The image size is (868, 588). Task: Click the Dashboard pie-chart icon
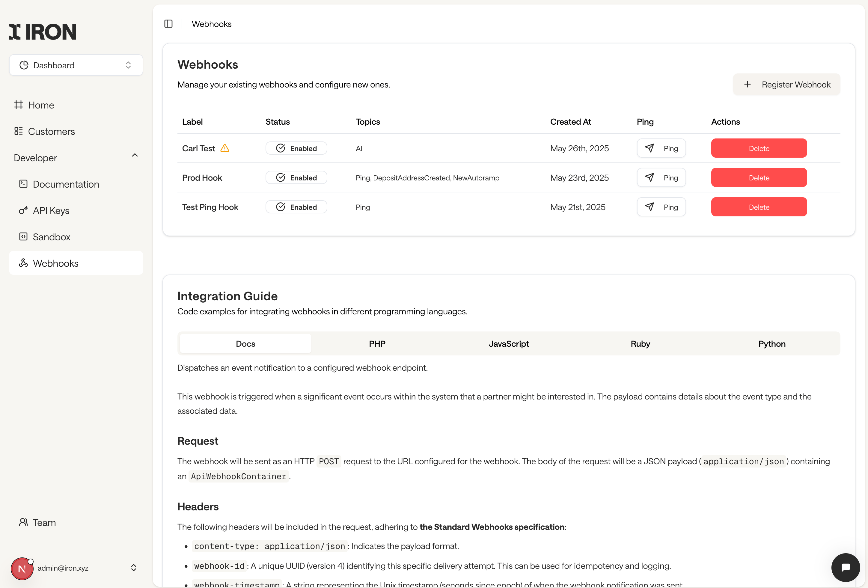point(24,65)
